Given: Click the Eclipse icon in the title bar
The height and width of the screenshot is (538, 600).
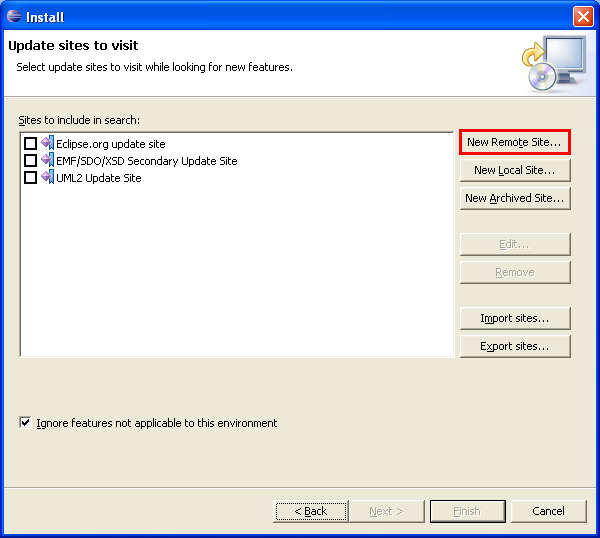Looking at the screenshot, I should click(13, 16).
